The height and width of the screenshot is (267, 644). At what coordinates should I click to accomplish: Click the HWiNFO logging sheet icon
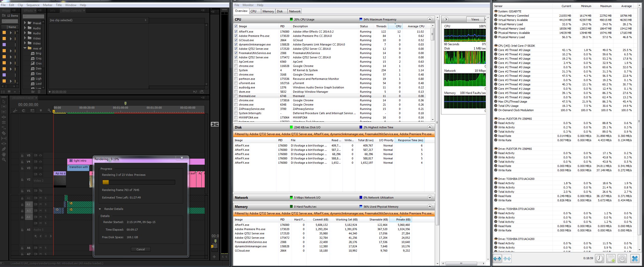[611, 258]
